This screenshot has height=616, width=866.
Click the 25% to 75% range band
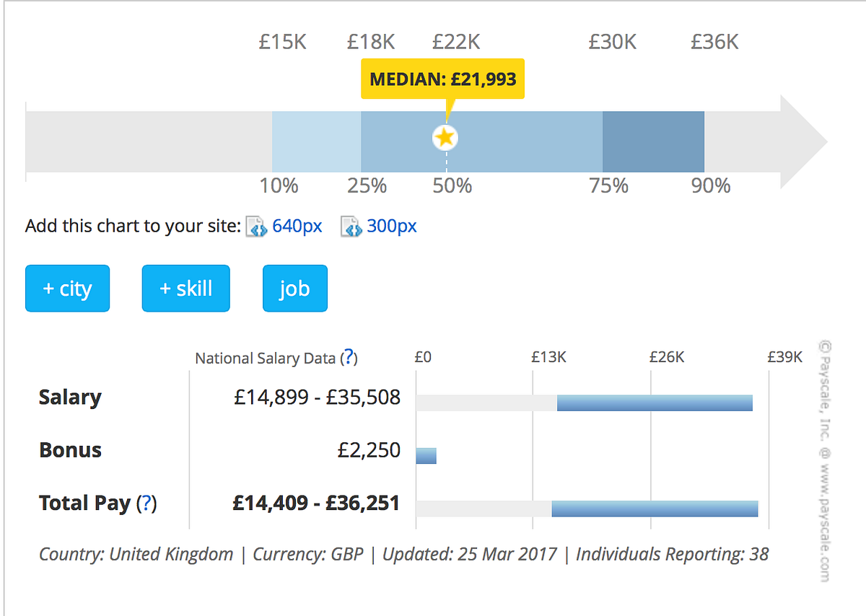click(x=481, y=141)
